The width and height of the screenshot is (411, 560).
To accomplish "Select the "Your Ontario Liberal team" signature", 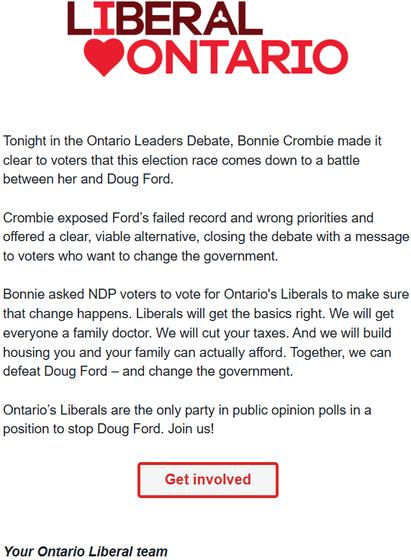I will tap(86, 551).
